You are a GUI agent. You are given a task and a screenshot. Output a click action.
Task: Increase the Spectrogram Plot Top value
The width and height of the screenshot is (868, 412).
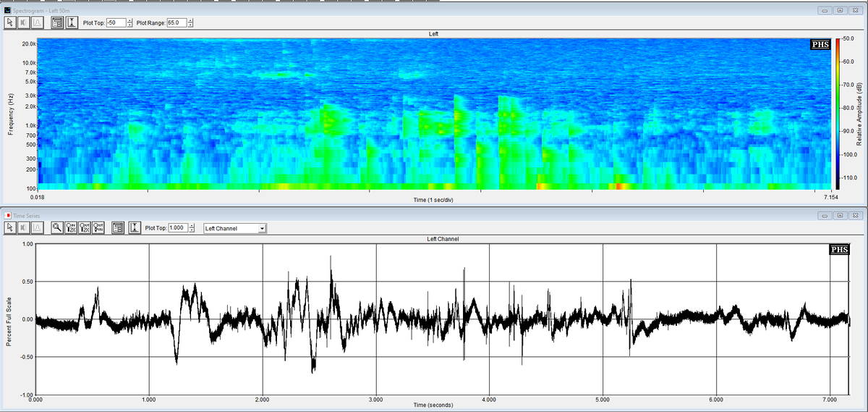pos(129,20)
